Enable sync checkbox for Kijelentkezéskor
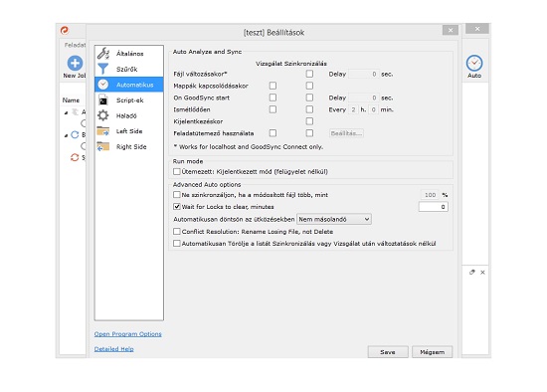 tap(309, 121)
